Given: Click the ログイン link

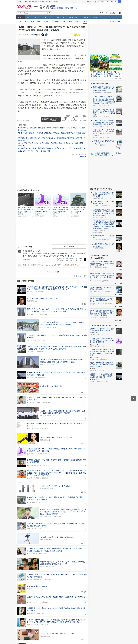Looking at the screenshot, I should 42,8.
